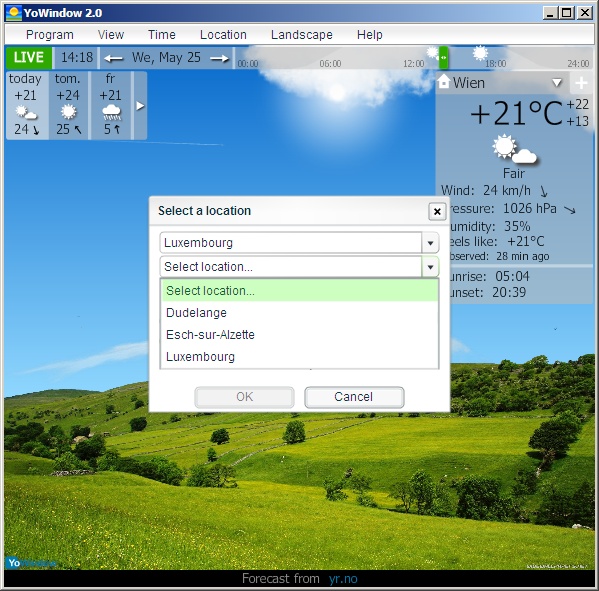The image size is (599, 591).
Task: Select tomorrow's forecast tile
Action: 68,105
